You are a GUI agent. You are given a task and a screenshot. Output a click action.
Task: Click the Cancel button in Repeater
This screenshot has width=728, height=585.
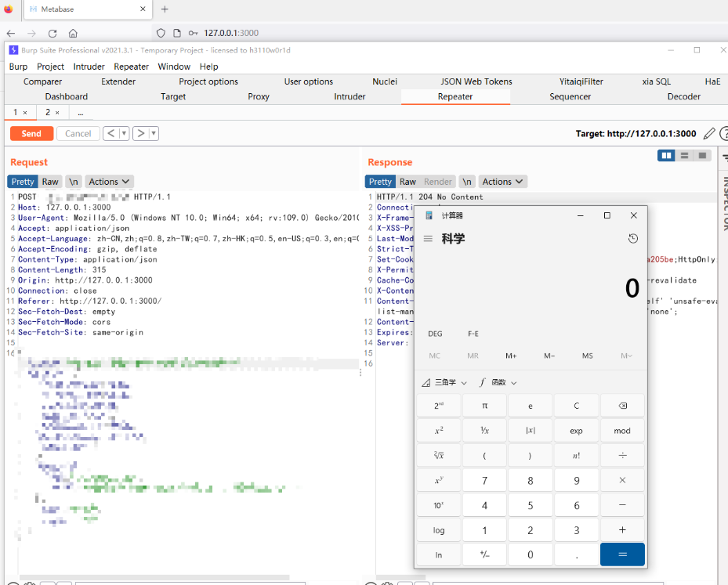tap(78, 134)
